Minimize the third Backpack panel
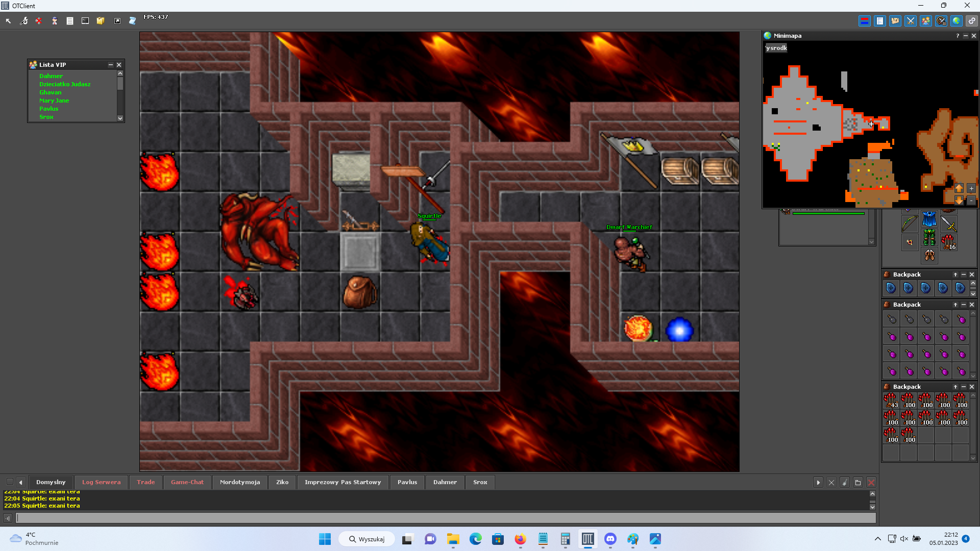This screenshot has width=980, height=551. point(964,387)
